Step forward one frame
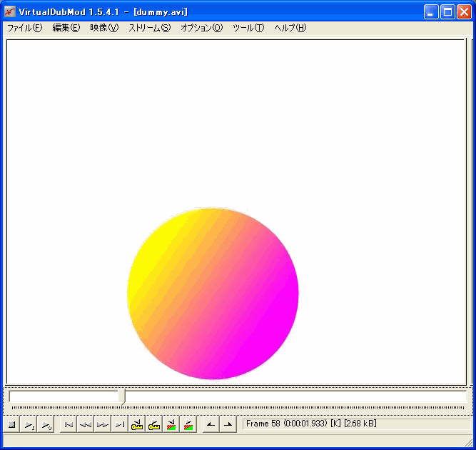The image size is (476, 450). pos(103,424)
